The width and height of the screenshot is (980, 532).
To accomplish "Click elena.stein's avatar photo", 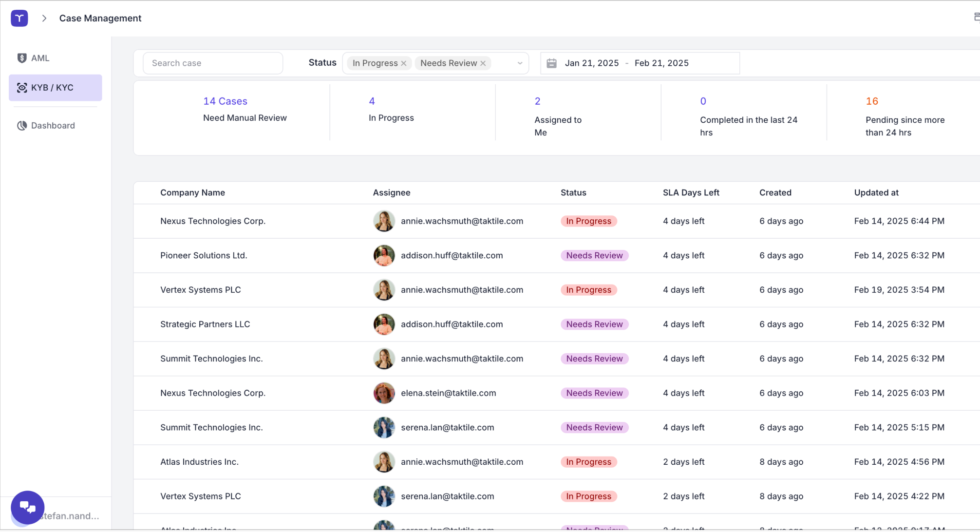I will [384, 393].
